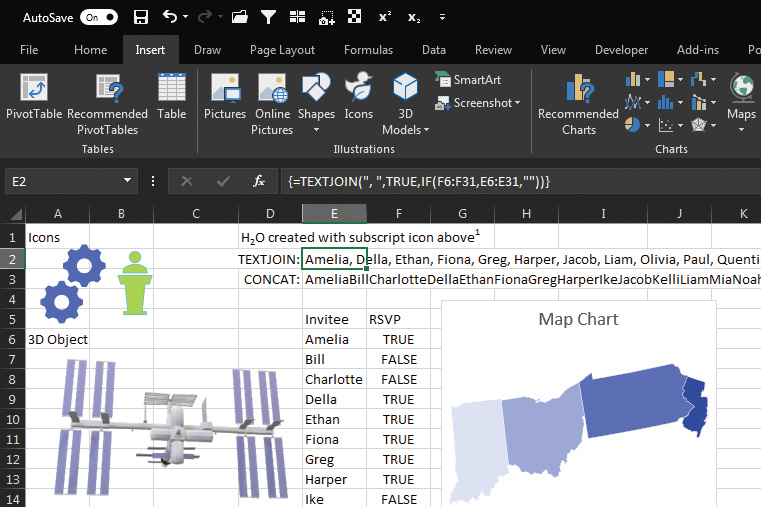Open the Screenshot dropdown
This screenshot has width=761, height=507.
[x=478, y=103]
